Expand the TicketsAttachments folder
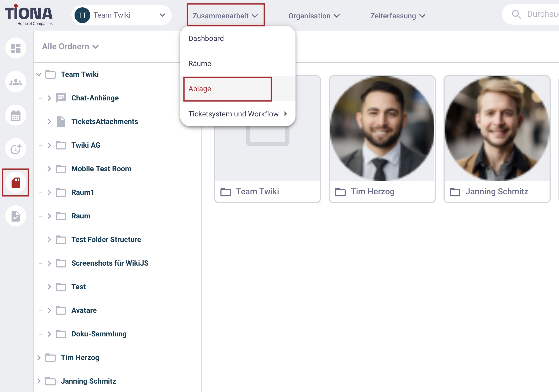 tap(49, 122)
